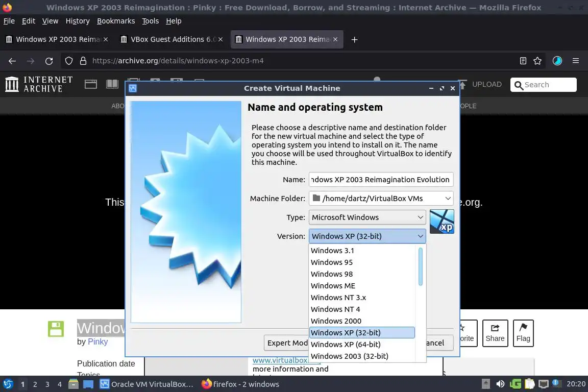The height and width of the screenshot is (392, 588).
Task: Select Windows 3.1 from version list
Action: (x=362, y=251)
